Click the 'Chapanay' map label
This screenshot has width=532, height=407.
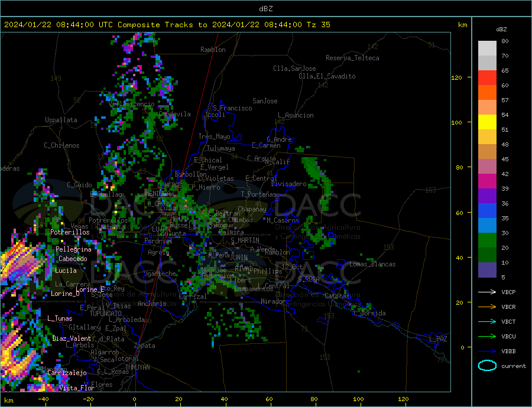point(252,209)
